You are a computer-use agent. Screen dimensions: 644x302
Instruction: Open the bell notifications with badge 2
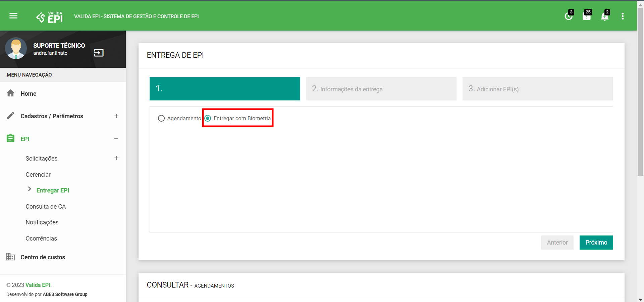tap(605, 15)
